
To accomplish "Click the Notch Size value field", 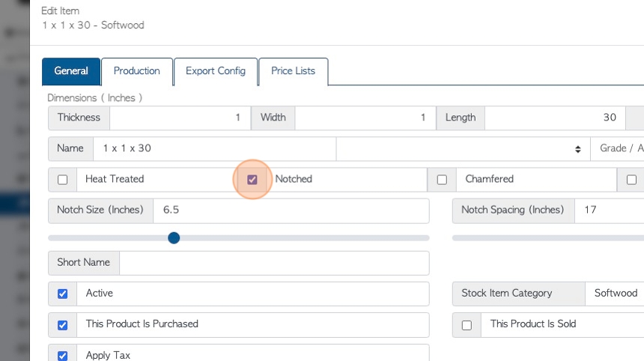I will tap(291, 210).
